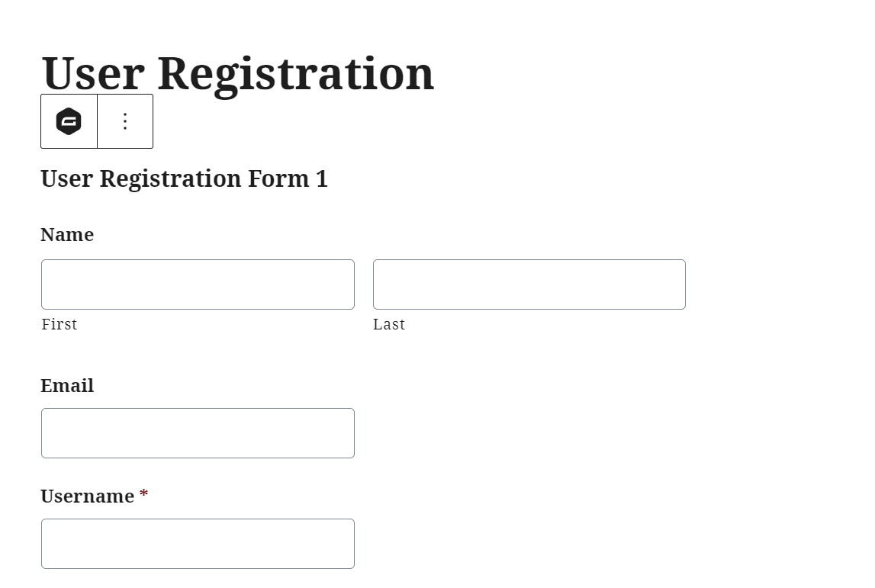The height and width of the screenshot is (588, 875).
Task: Click inside the First name input
Action: point(197,284)
